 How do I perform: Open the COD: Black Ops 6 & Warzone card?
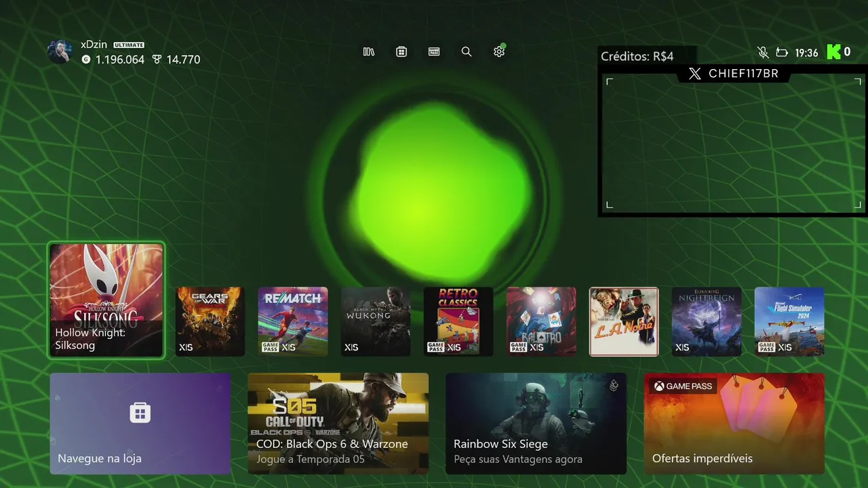pos(338,424)
